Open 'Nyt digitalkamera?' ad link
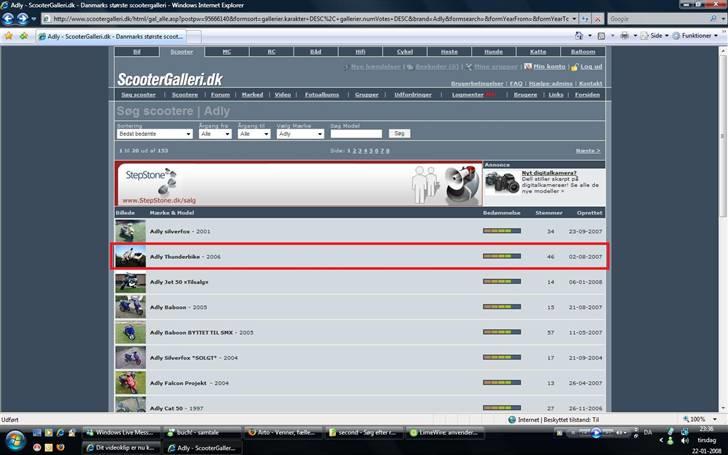 coord(549,173)
